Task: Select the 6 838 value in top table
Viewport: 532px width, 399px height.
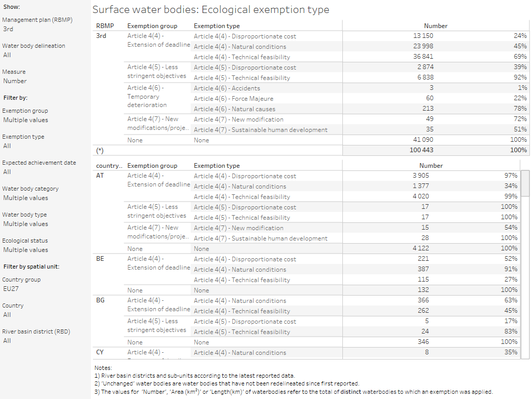Action: 425,77
